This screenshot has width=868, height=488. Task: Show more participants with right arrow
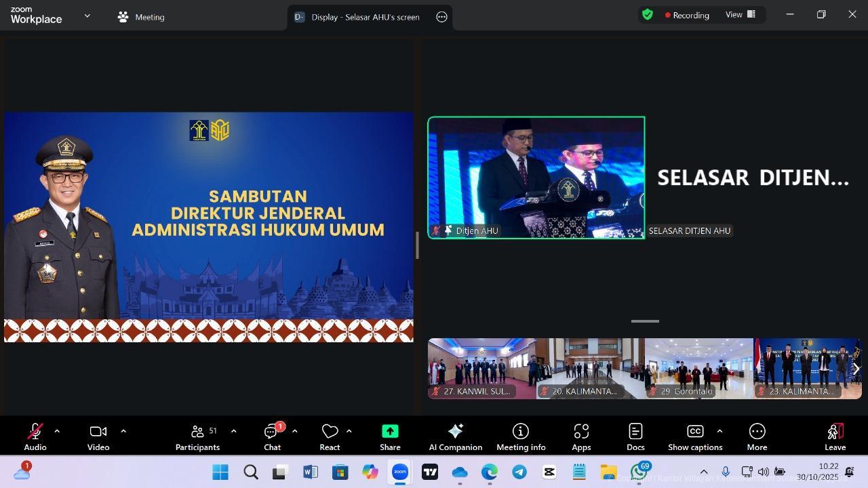[856, 368]
